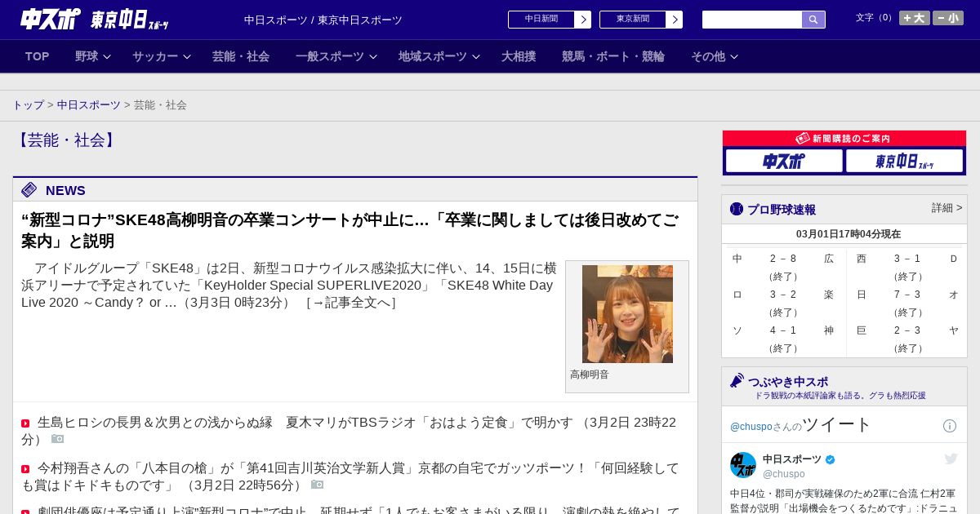The image size is (980, 514).
Task: Click the baseball icon beside プロ野球速報
Action: point(737,209)
